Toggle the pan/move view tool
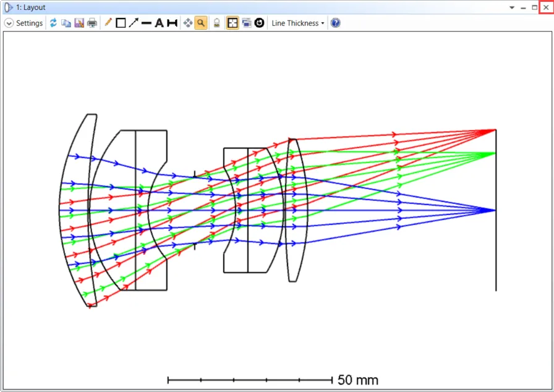Viewport: 554px width, 392px height. 188,23
